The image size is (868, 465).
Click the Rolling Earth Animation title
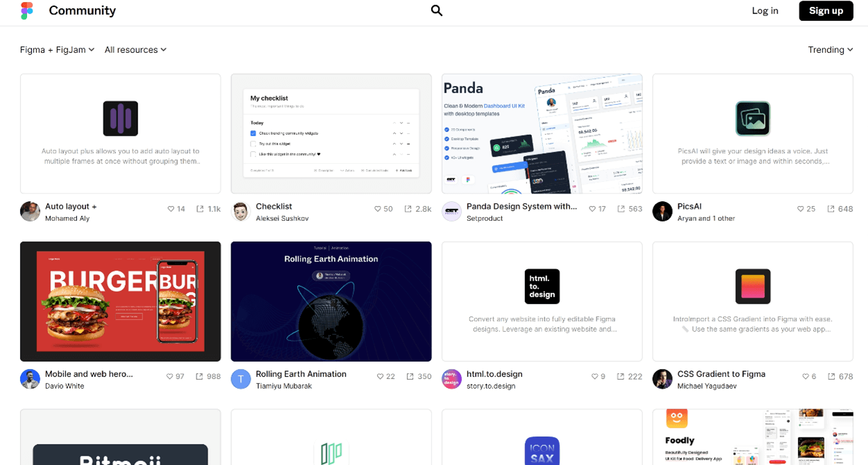[301, 374]
